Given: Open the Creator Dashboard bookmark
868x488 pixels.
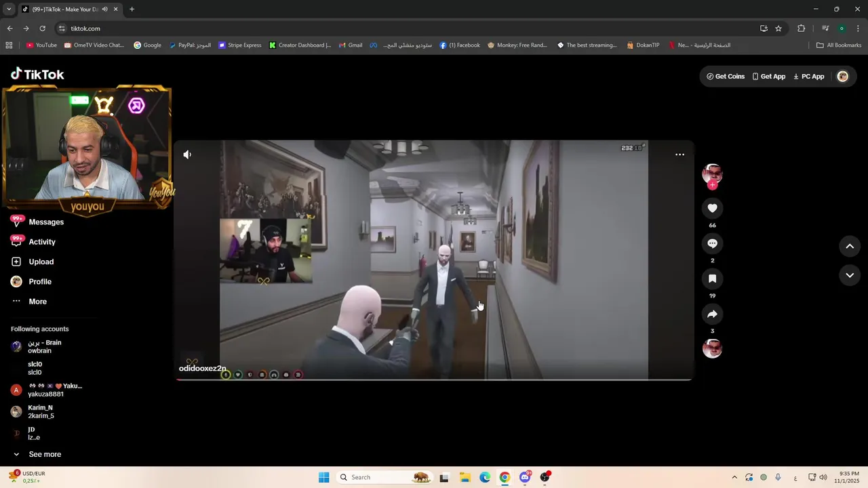Looking at the screenshot, I should tap(300, 45).
